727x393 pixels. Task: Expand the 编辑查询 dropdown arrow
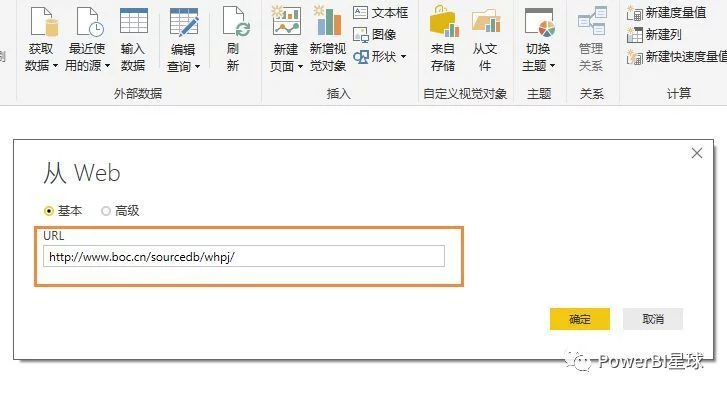pos(198,67)
